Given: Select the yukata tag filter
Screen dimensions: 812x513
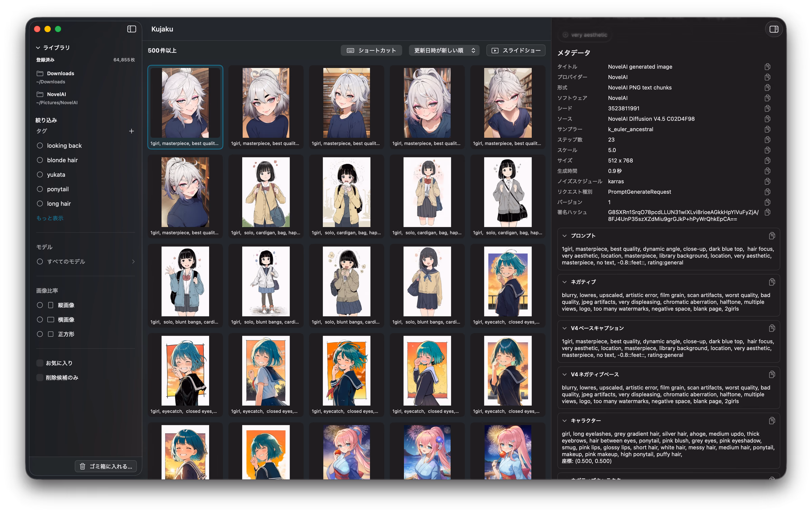Looking at the screenshot, I should tap(40, 175).
